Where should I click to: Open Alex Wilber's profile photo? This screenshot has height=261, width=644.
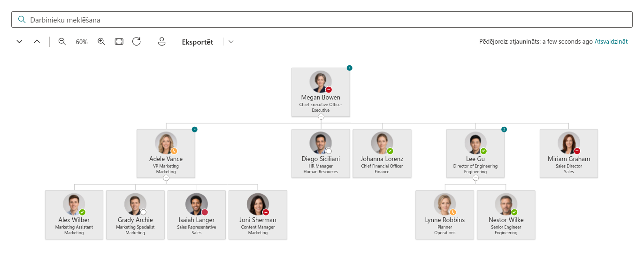pos(74,204)
